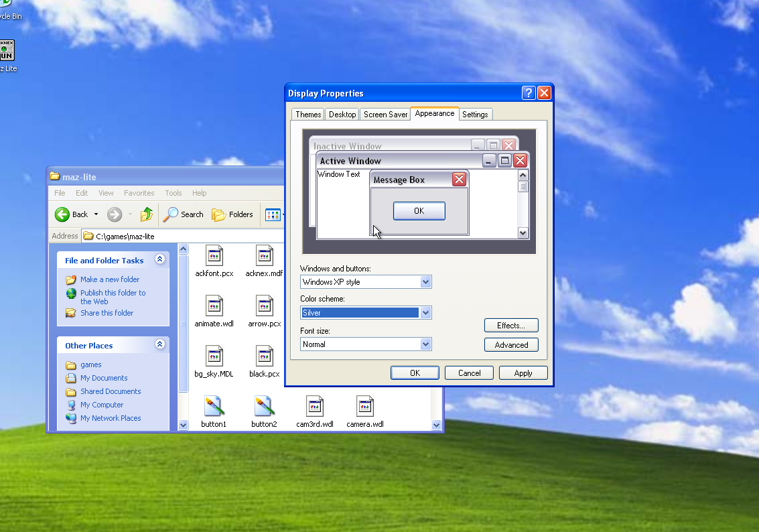Open My Network Places link
The height and width of the screenshot is (532, 759).
pos(111,418)
